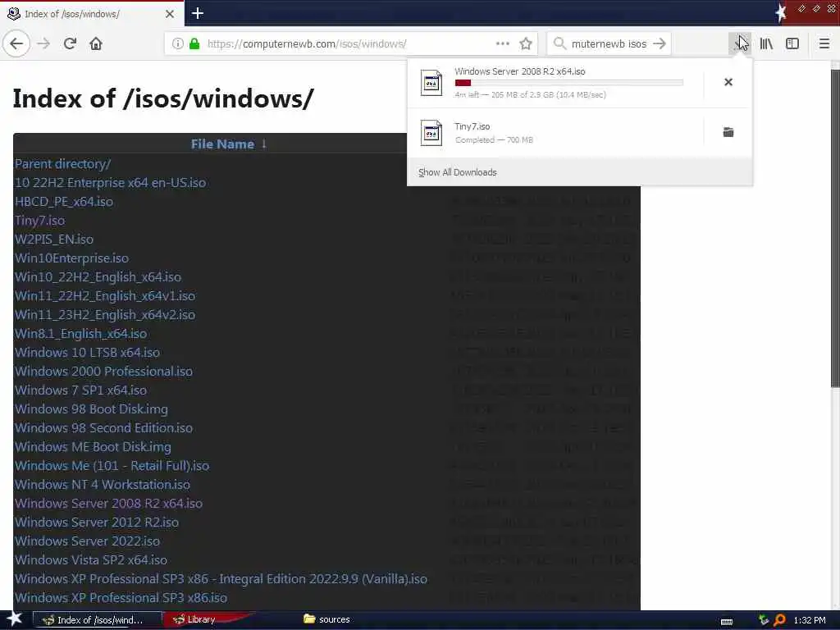Viewport: 840px width, 630px height.
Task: Click the download progress bar
Action: click(x=569, y=83)
